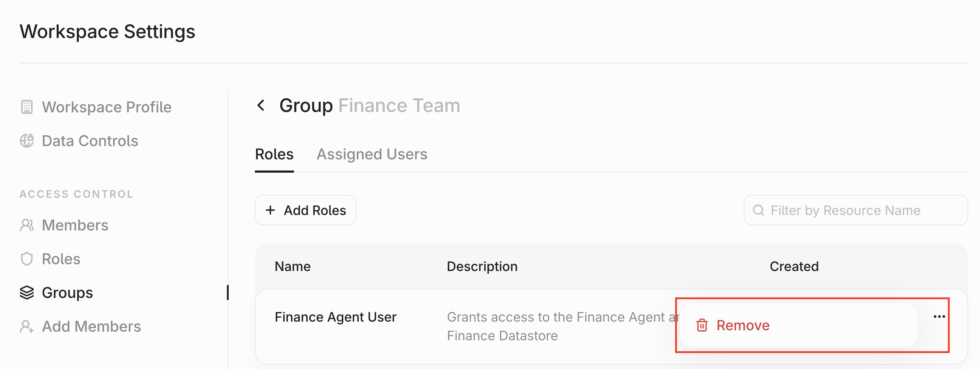Select the Roles tab
This screenshot has width=980, height=369.
[x=274, y=154]
